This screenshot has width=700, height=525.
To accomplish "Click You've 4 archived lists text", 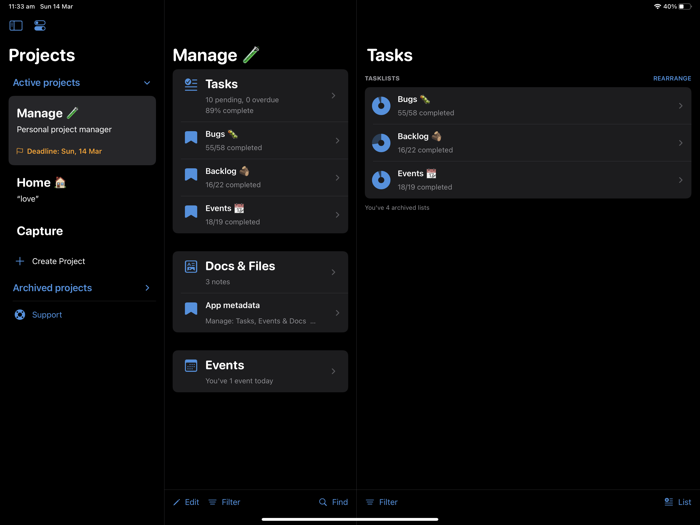I will [x=397, y=208].
